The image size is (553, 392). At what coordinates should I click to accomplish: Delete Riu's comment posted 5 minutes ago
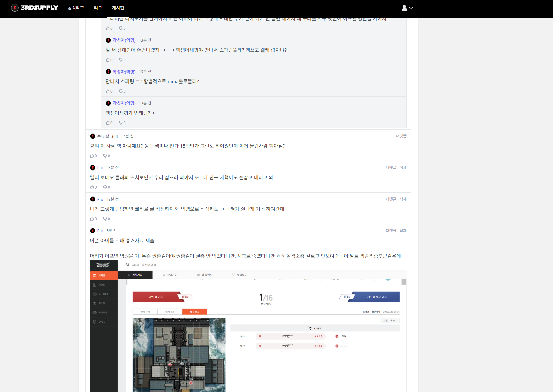click(403, 231)
